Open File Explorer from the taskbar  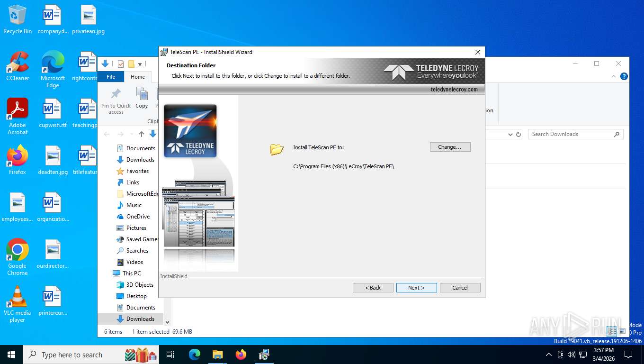point(218,355)
